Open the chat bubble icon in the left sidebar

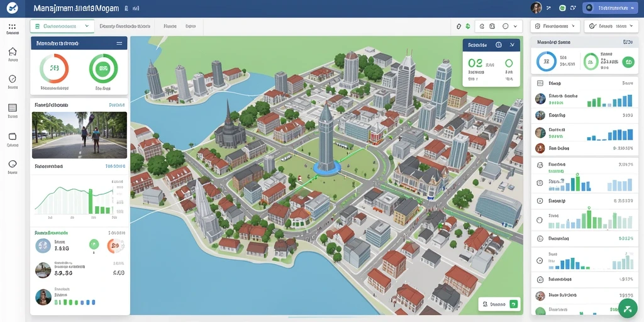(13, 164)
